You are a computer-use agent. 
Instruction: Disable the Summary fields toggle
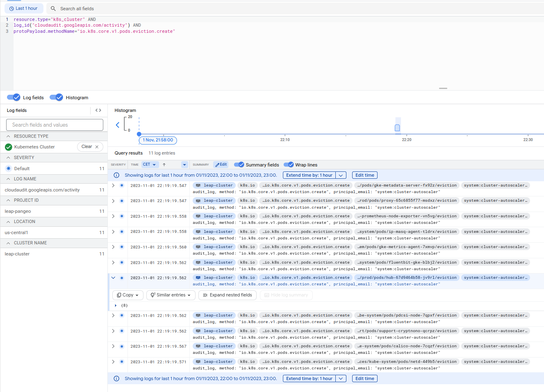point(239,164)
